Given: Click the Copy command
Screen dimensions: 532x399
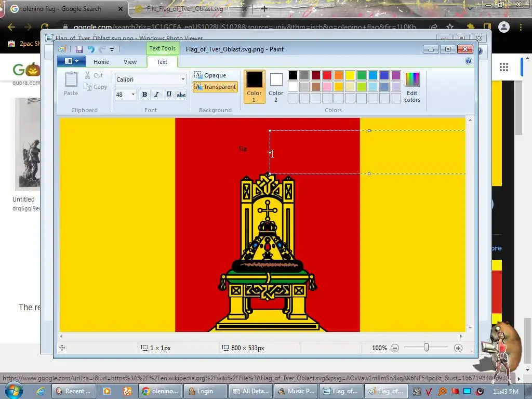Looking at the screenshot, I should point(96,87).
